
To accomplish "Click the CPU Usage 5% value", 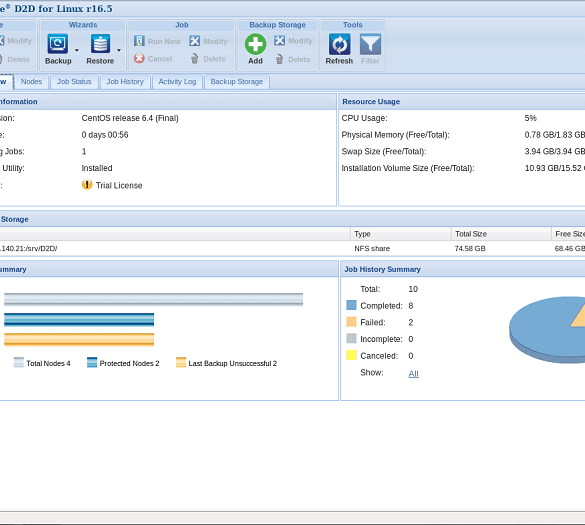I will [x=531, y=118].
